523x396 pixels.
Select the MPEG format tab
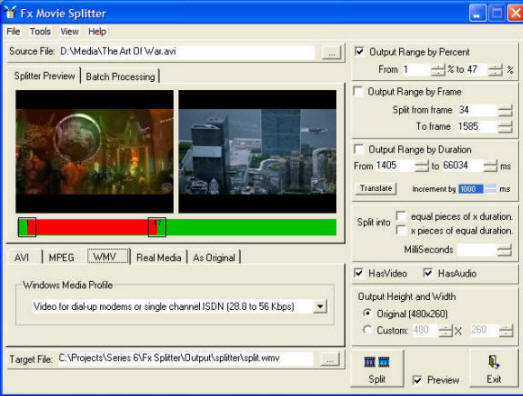pos(61,258)
